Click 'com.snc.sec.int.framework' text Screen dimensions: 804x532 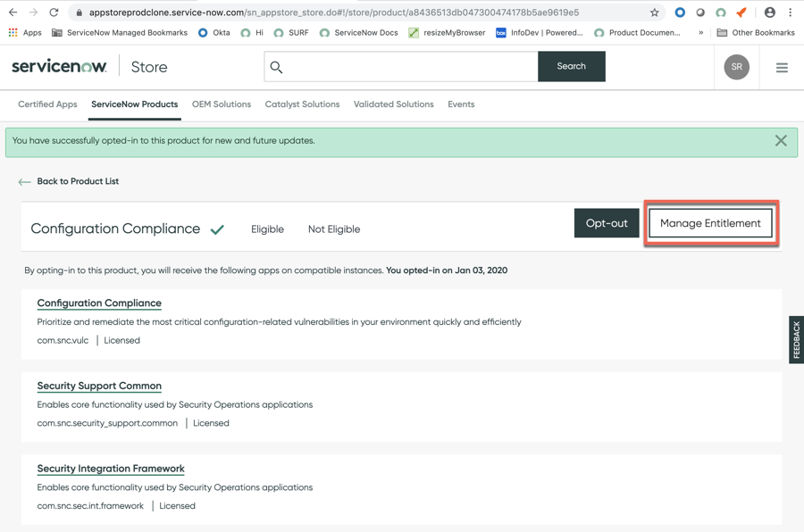pos(90,505)
